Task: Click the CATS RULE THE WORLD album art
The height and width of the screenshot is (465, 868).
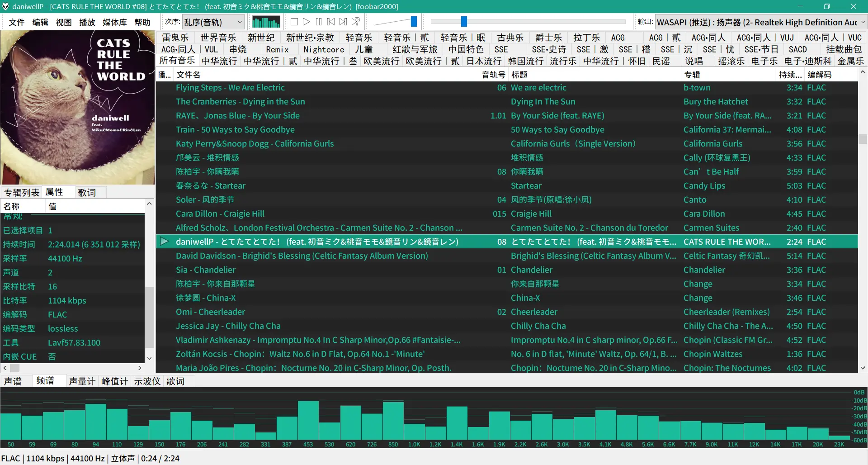Action: pyautogui.click(x=78, y=108)
